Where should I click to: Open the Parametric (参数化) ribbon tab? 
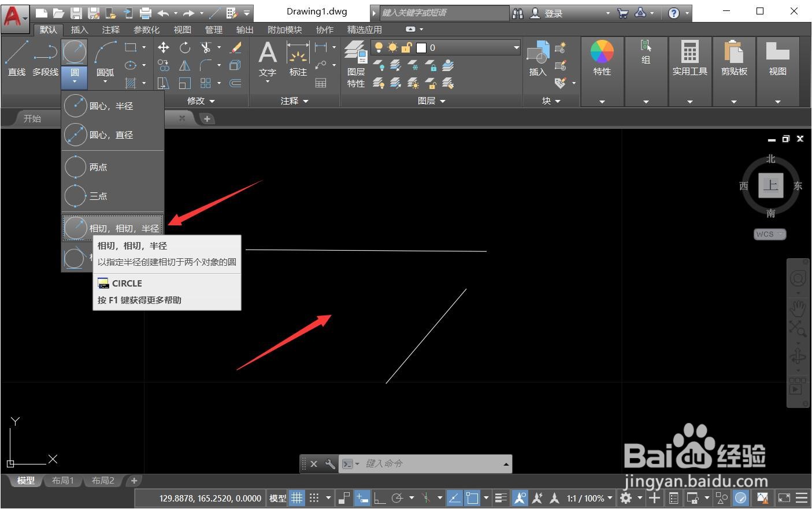click(x=146, y=29)
